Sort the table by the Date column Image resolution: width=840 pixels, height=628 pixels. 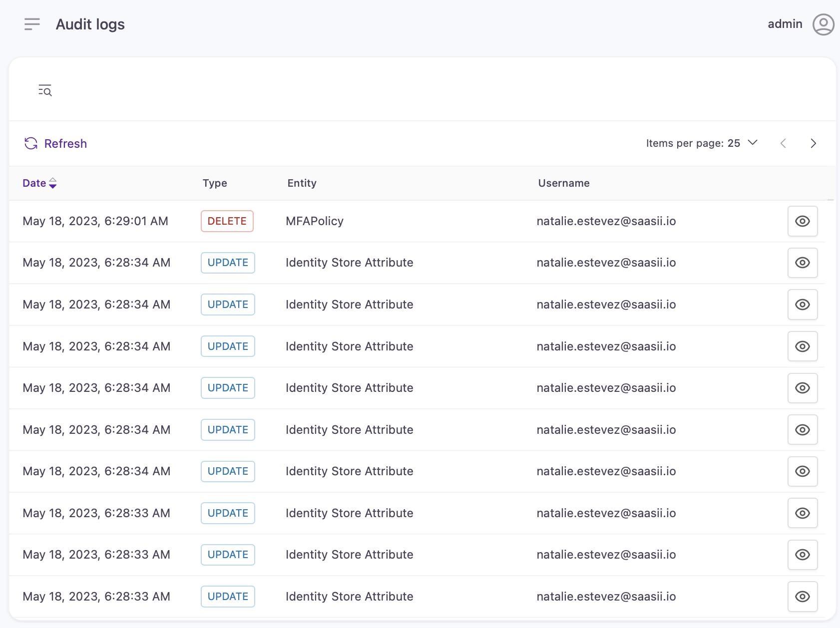pyautogui.click(x=39, y=183)
